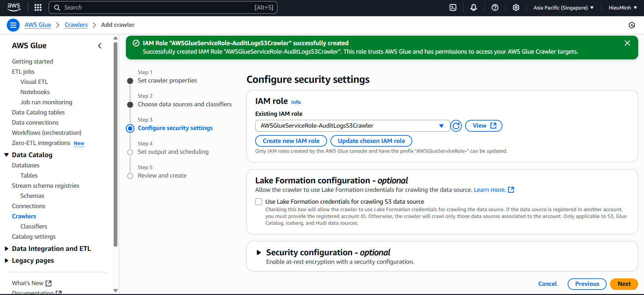Open the Existing IAM role dropdown
This screenshot has width=644, height=295.
353,126
